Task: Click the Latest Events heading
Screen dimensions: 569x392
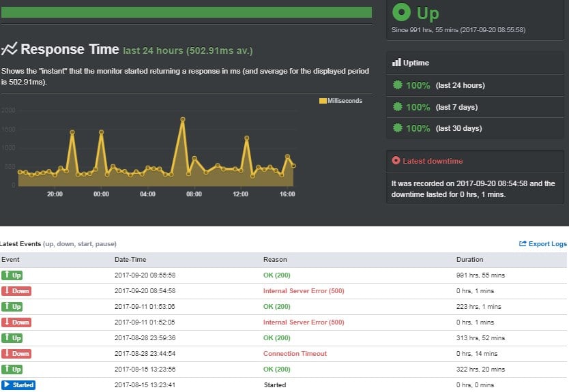Action: click(x=20, y=243)
